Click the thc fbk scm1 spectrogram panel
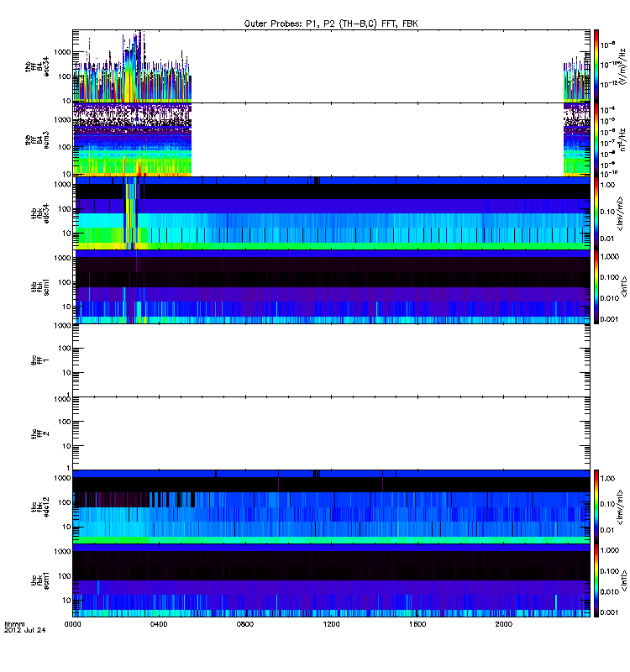The image size is (630, 672). [x=331, y=580]
